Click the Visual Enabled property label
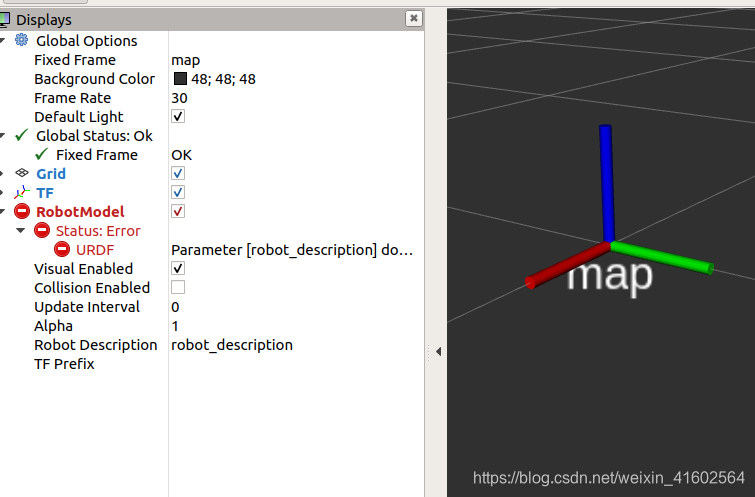The height and width of the screenshot is (497, 755). tap(83, 269)
